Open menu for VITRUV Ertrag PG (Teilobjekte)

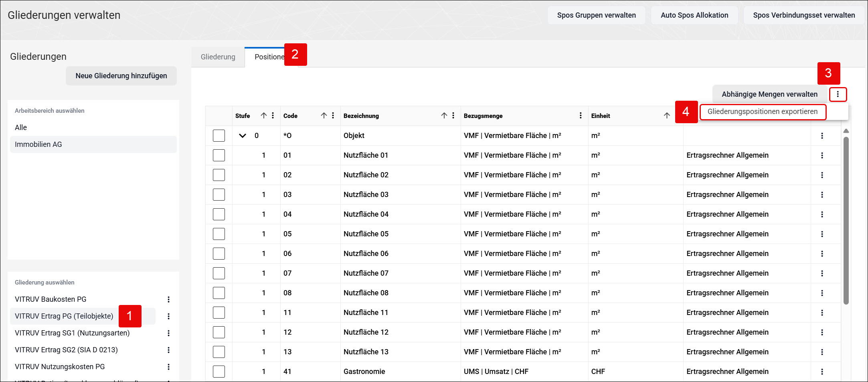(x=168, y=316)
